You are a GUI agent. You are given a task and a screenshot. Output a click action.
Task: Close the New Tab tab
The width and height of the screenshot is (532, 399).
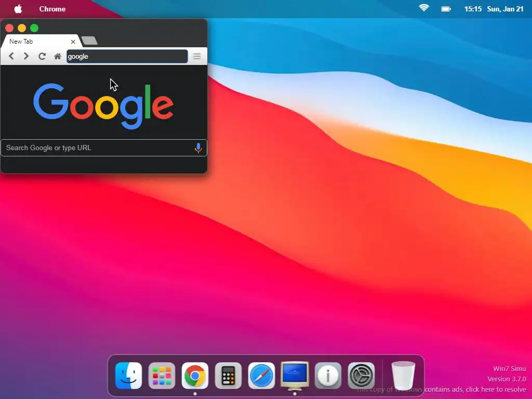(73, 42)
